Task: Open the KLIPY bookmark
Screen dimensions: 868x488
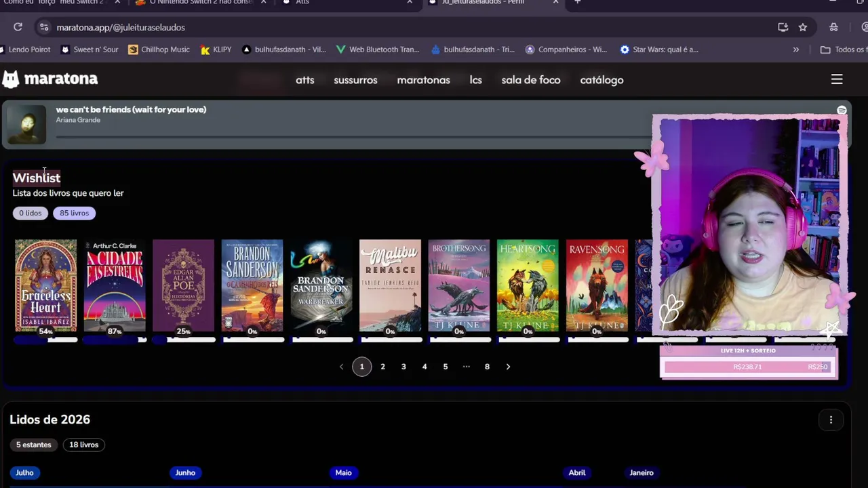Action: click(216, 49)
